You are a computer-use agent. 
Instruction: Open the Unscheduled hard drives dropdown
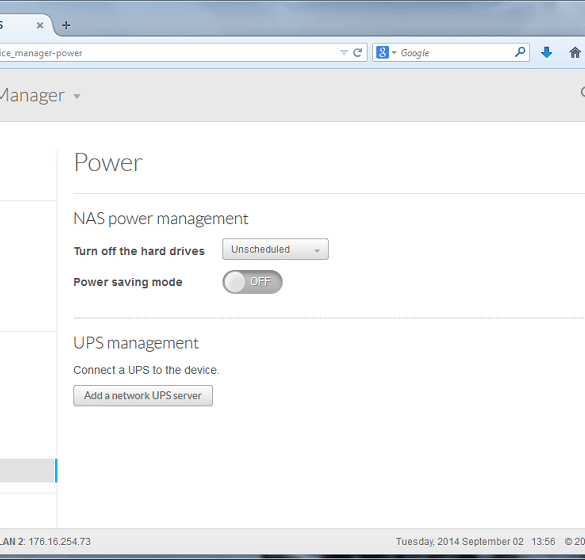pos(275,249)
